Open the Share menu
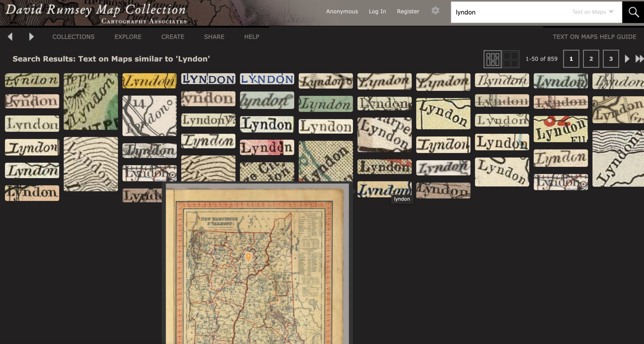 [214, 37]
